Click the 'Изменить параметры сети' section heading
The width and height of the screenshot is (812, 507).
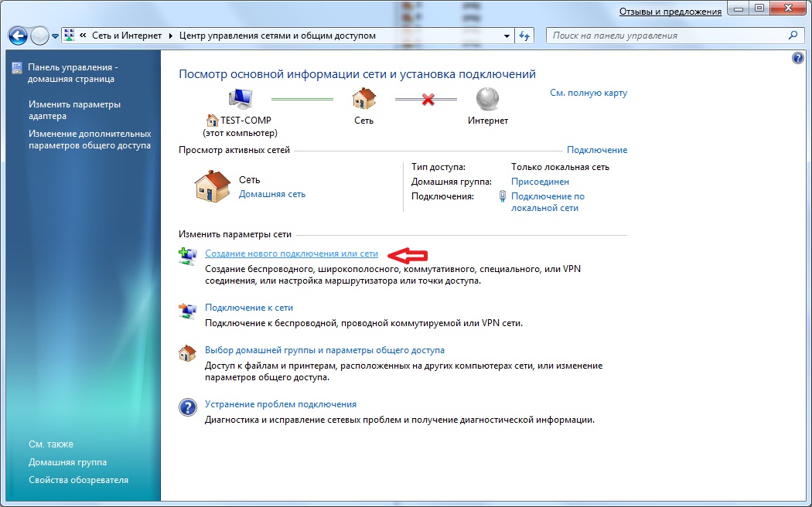(235, 234)
